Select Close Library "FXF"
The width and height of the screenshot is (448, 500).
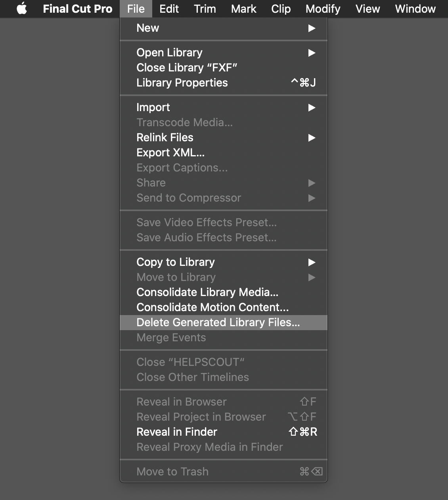[187, 67]
